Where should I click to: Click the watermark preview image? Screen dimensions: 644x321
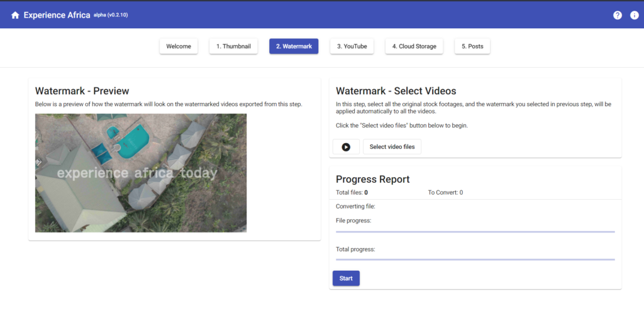[141, 173]
